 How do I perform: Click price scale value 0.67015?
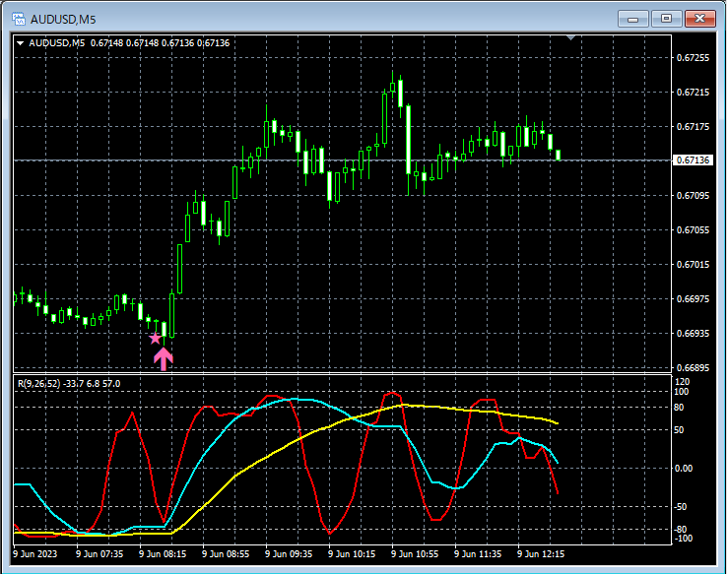pos(693,265)
